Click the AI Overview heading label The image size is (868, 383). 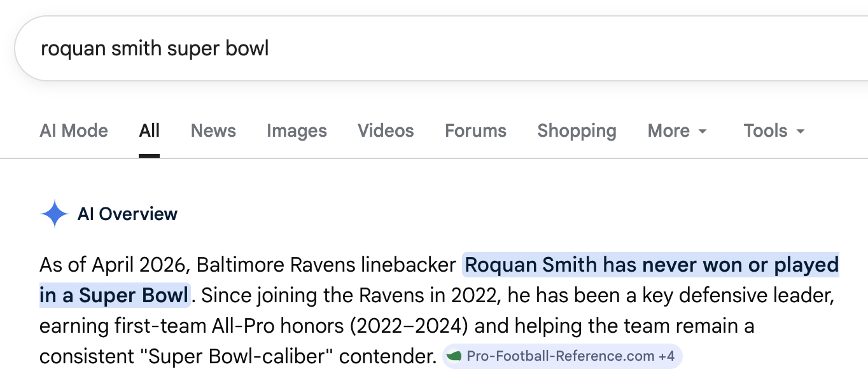tap(127, 214)
